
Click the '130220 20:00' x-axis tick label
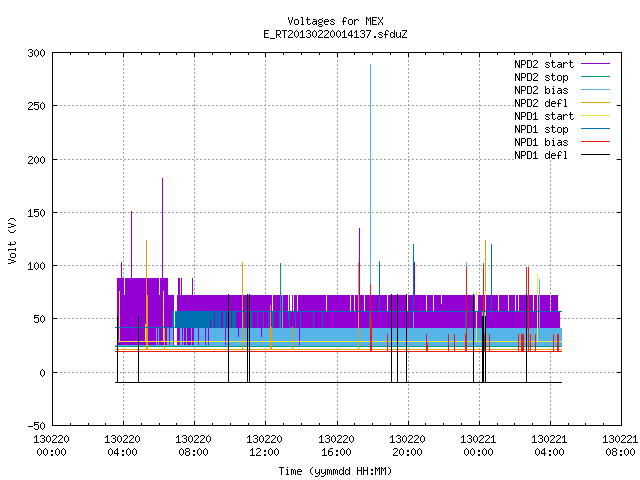[407, 446]
